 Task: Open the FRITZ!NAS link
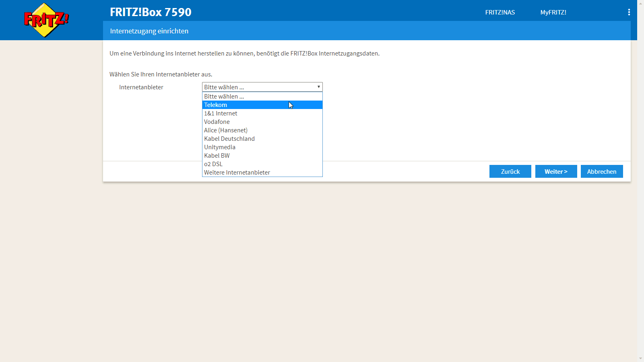point(500,12)
